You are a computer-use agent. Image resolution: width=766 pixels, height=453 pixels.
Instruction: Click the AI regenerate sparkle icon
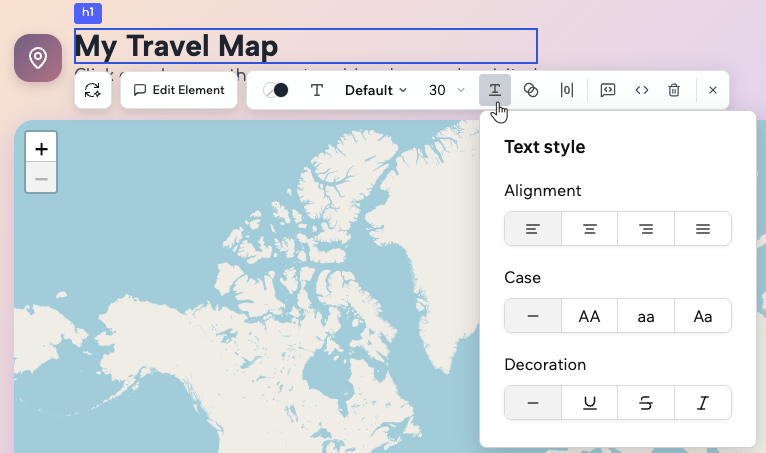pyautogui.click(x=93, y=90)
